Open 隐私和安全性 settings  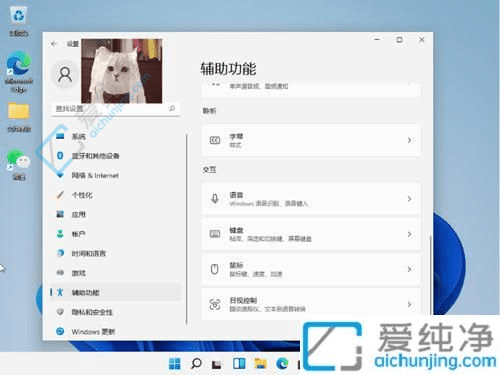click(115, 312)
